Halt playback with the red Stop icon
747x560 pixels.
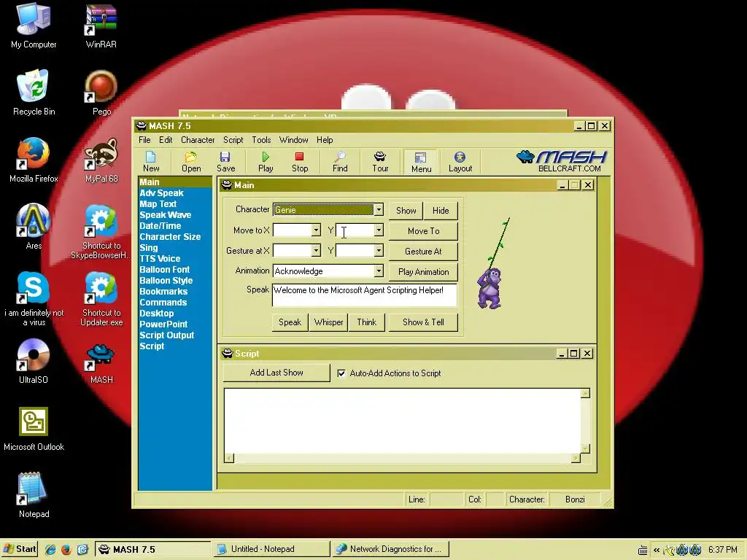pos(300,162)
